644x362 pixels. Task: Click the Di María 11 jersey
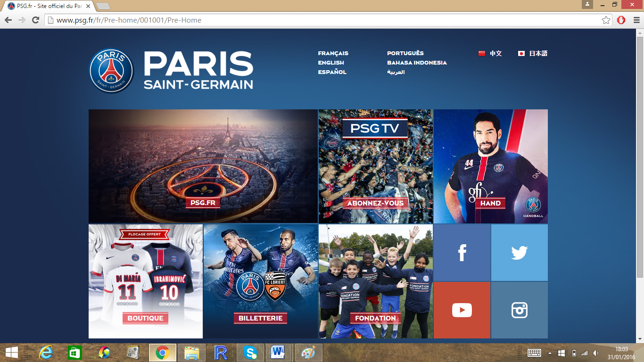click(128, 288)
